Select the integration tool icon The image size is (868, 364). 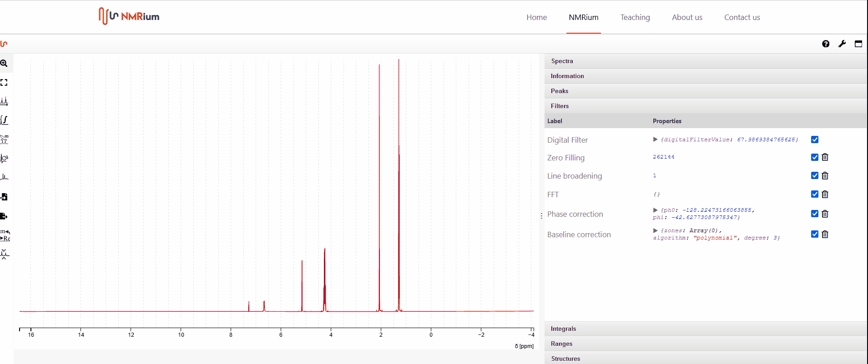(4, 120)
